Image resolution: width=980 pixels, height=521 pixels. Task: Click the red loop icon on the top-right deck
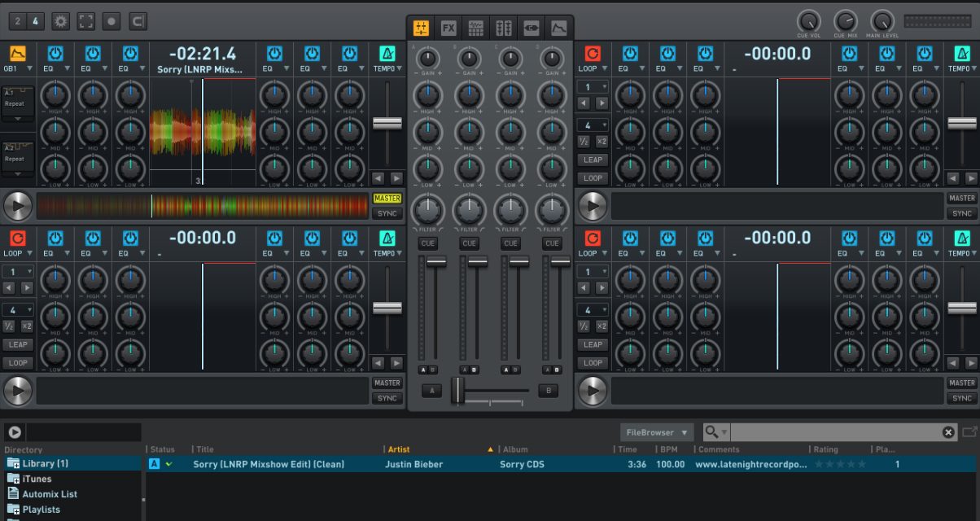pos(592,54)
